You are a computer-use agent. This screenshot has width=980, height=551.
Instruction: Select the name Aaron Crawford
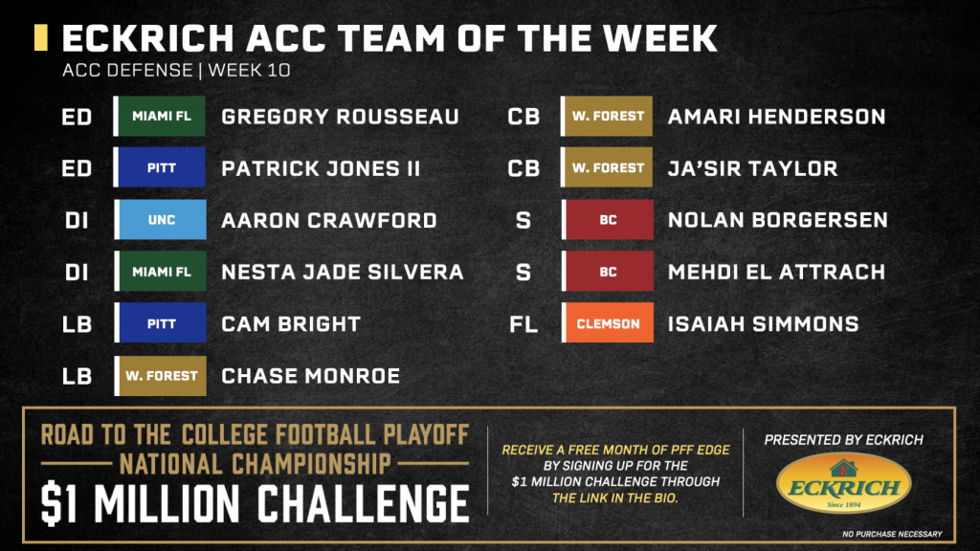(329, 220)
